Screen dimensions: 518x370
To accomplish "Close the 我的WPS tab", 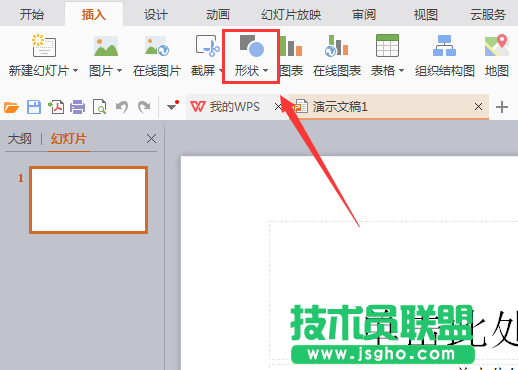I will click(x=278, y=107).
